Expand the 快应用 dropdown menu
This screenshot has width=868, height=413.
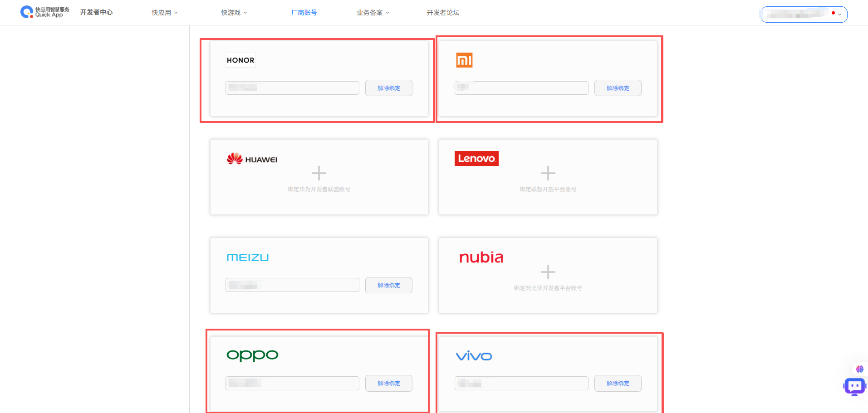(x=164, y=13)
